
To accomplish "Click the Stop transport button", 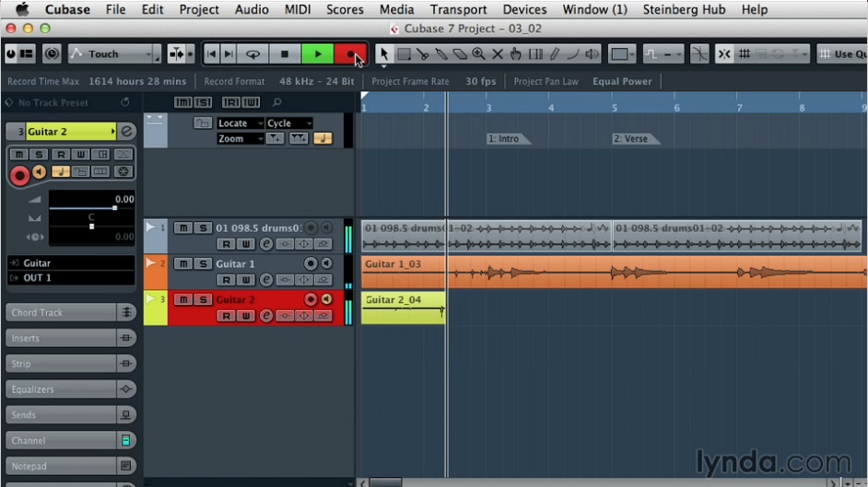I will click(x=285, y=54).
